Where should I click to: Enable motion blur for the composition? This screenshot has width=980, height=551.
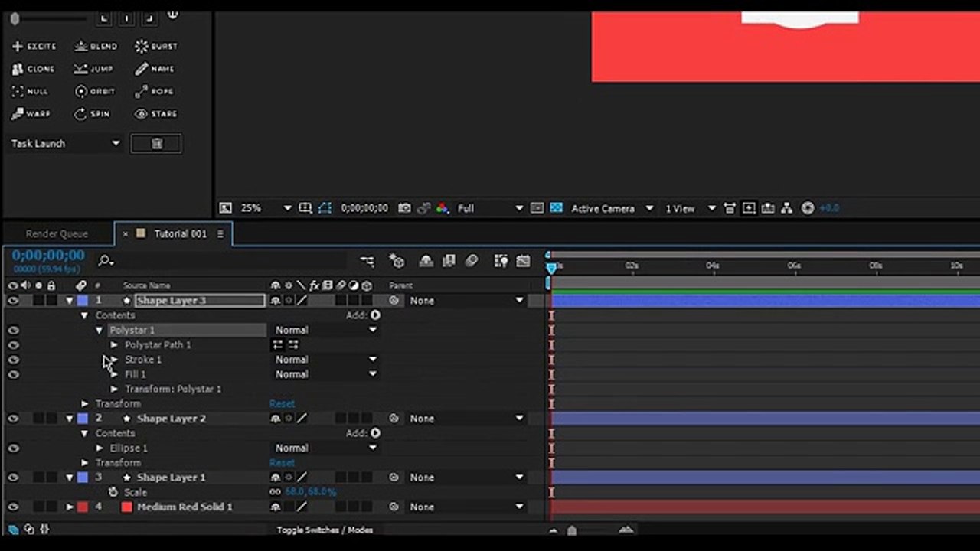472,262
